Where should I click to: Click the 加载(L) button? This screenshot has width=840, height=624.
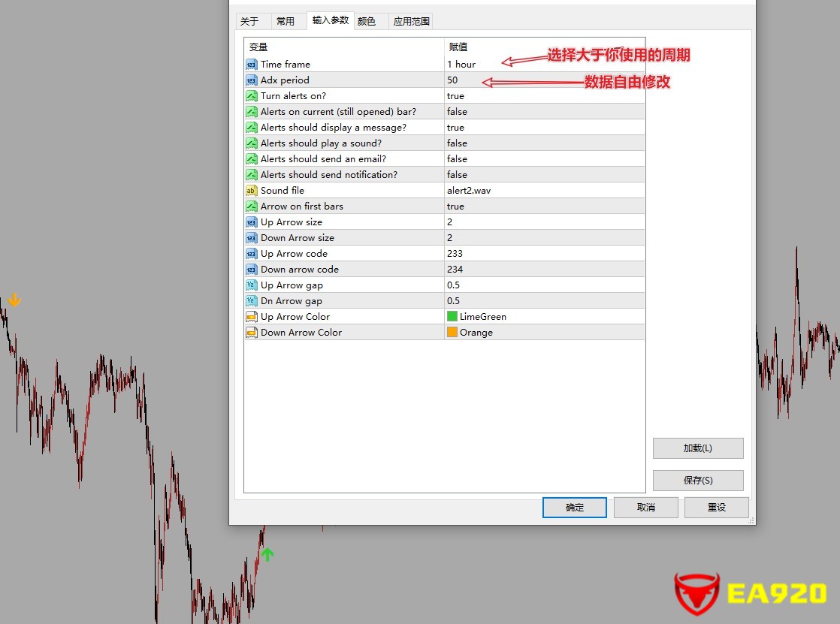[x=697, y=448]
